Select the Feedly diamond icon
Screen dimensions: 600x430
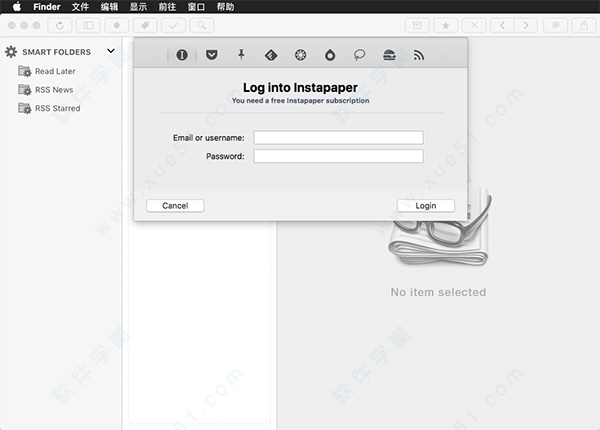pyautogui.click(x=271, y=55)
